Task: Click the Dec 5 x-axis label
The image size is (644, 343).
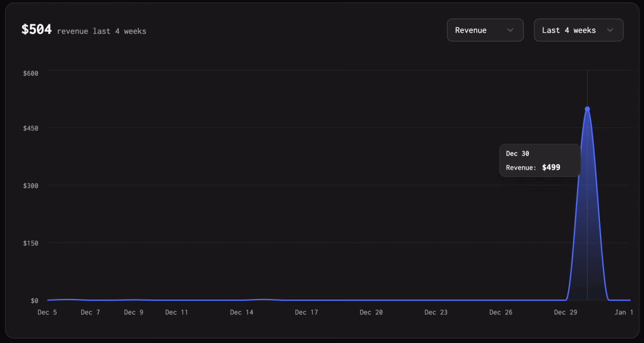Action: tap(47, 312)
